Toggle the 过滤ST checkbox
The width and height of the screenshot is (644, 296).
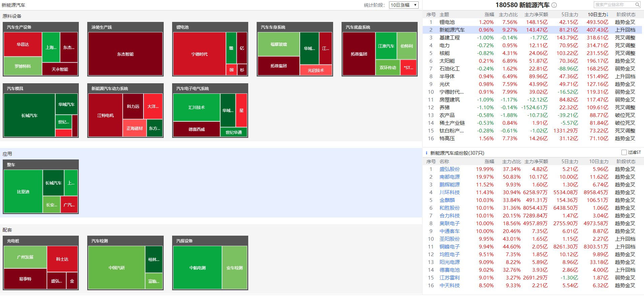(x=624, y=152)
